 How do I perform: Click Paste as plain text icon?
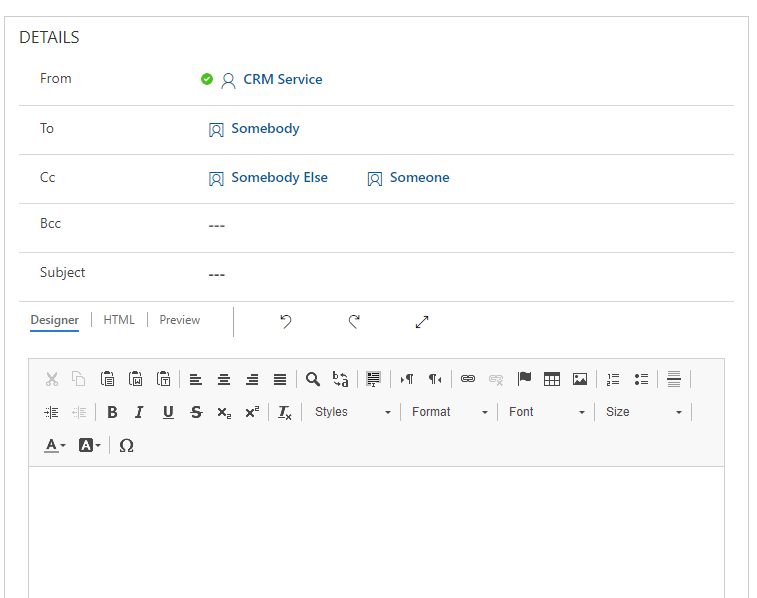164,379
